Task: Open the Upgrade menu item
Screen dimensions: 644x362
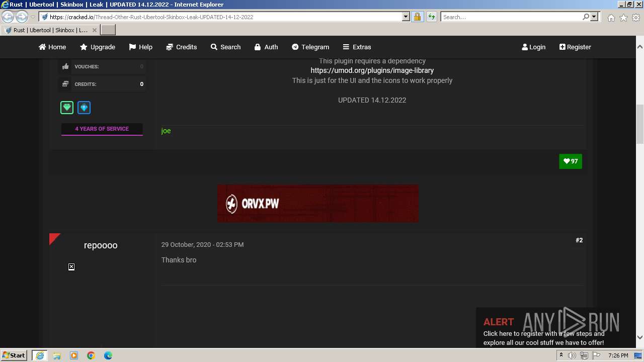Action: point(98,47)
